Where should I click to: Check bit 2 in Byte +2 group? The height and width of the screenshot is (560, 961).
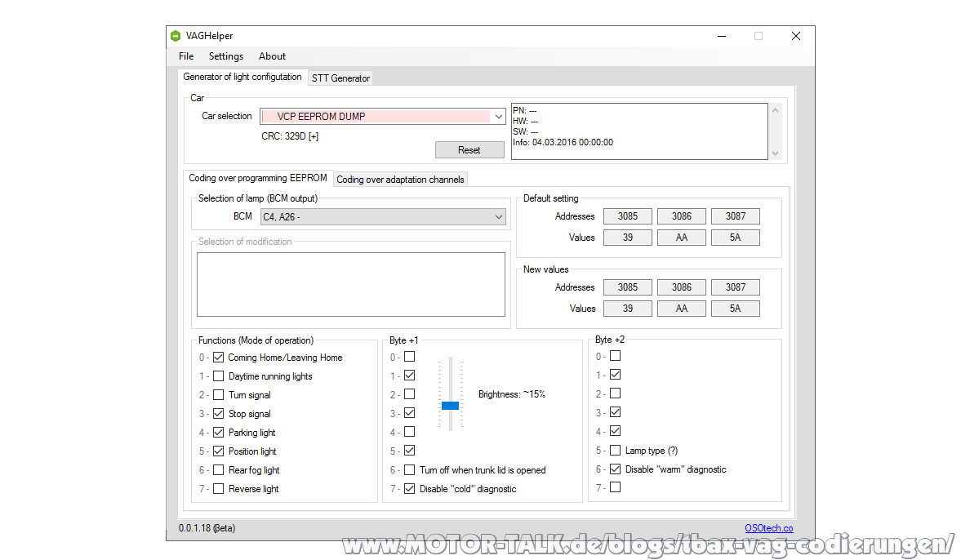pyautogui.click(x=616, y=393)
